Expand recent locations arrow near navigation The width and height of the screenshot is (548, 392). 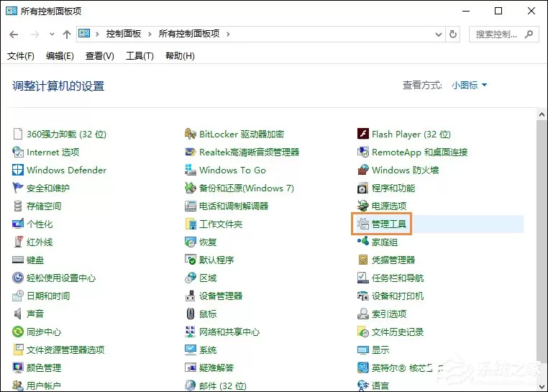[52, 35]
